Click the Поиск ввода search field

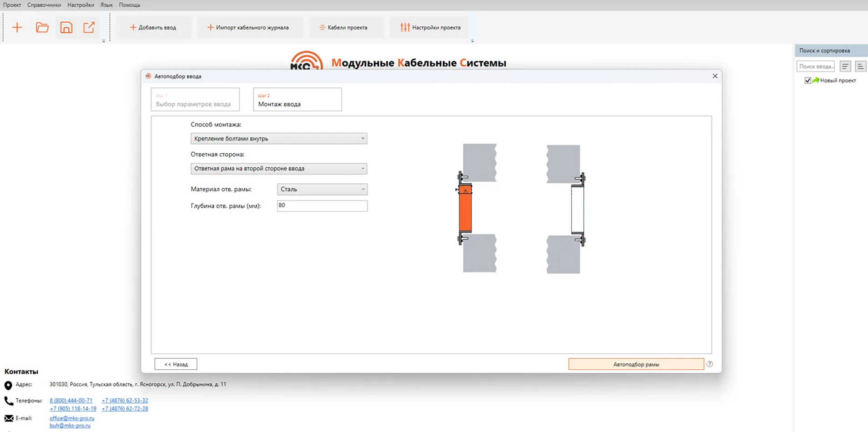pyautogui.click(x=816, y=66)
